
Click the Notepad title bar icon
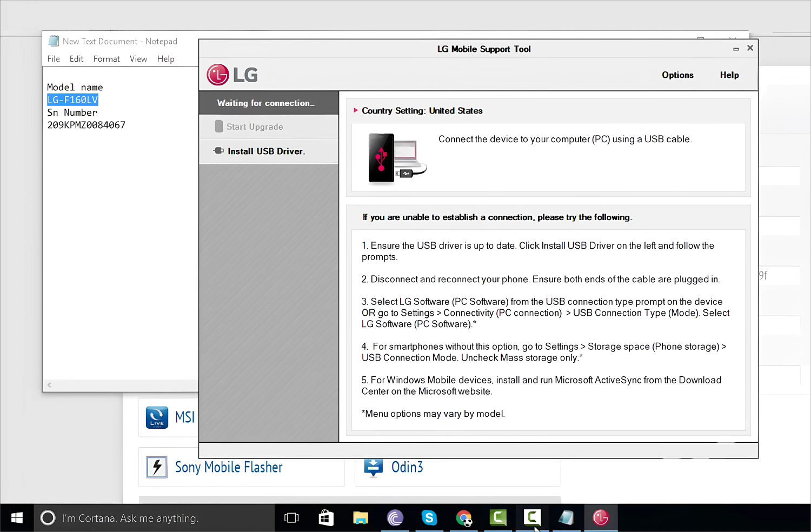click(x=54, y=41)
